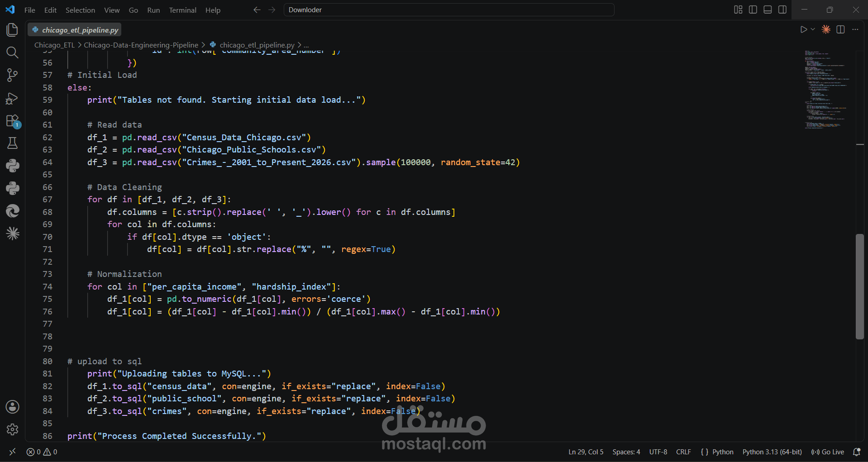Viewport: 868px width, 462px height.
Task: Open Run and Debug view
Action: (x=12, y=98)
